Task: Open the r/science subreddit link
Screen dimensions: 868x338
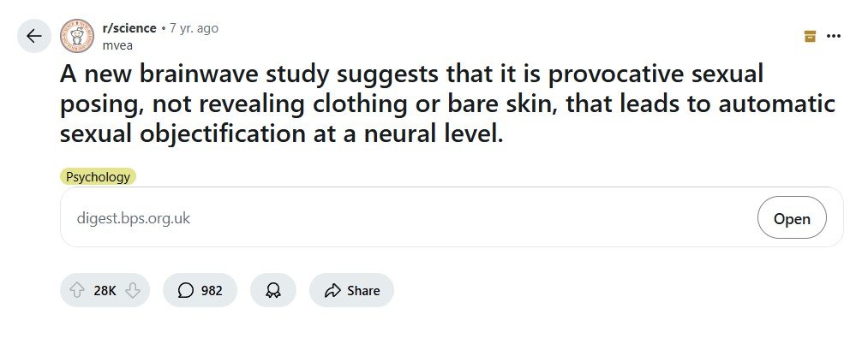Action: pyautogui.click(x=129, y=28)
